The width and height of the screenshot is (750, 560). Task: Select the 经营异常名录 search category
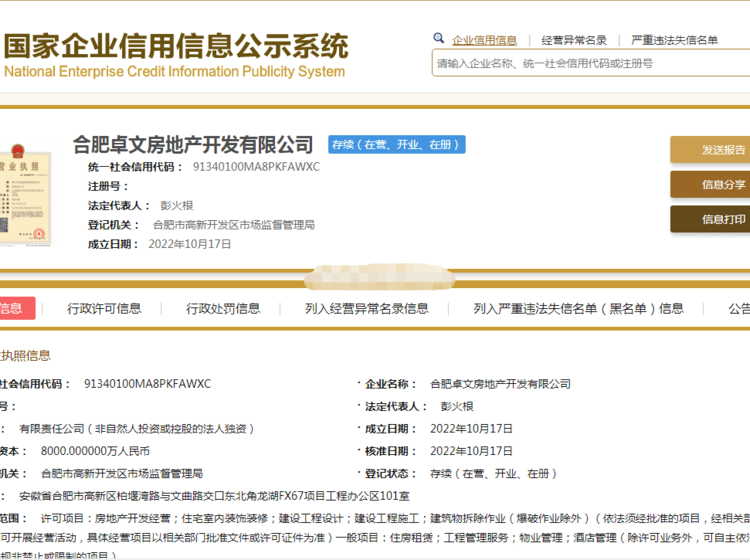[574, 40]
